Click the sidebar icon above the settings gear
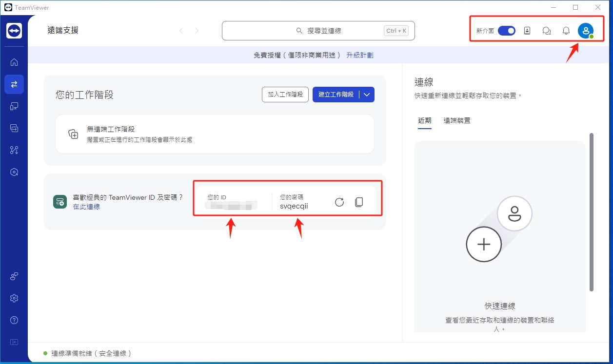Viewport: 613px width, 364px height. [x=14, y=276]
